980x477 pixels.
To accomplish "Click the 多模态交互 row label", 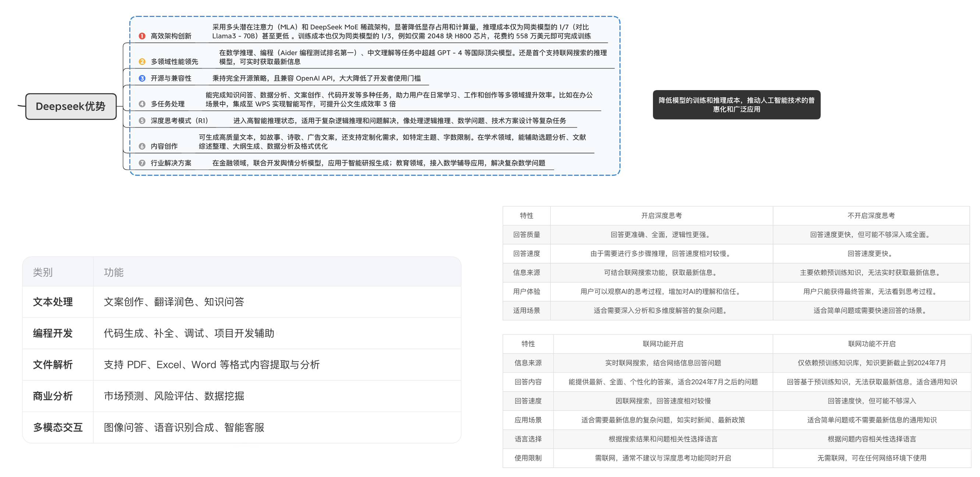I will (x=58, y=427).
